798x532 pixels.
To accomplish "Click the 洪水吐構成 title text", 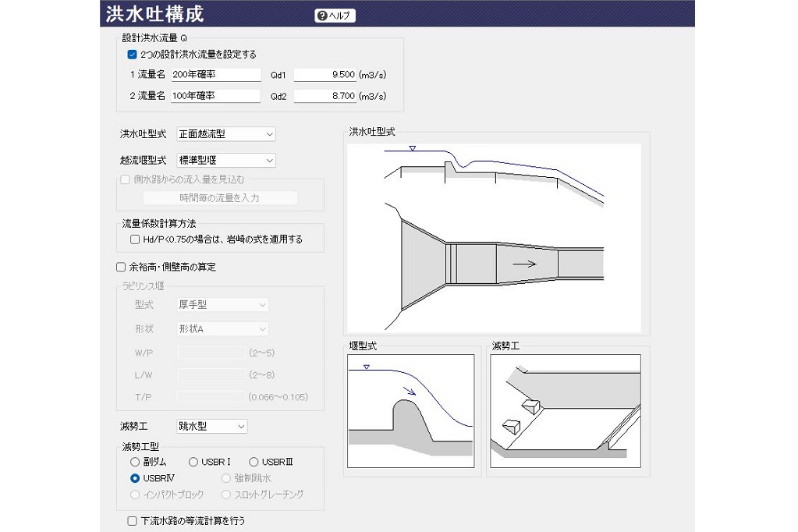I will click(154, 14).
